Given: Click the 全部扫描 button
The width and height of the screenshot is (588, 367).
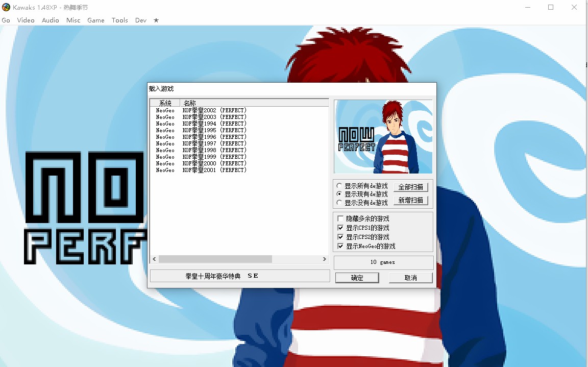Looking at the screenshot, I should [410, 187].
